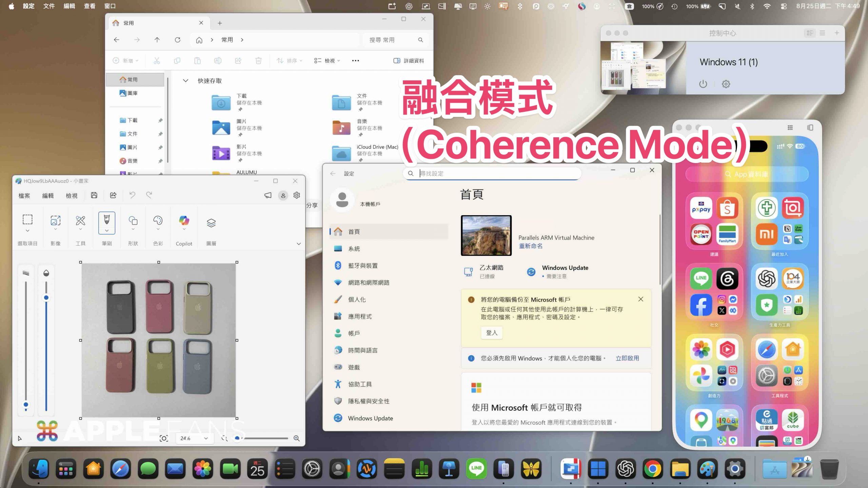The height and width of the screenshot is (488, 868).
Task: Open 網路和網際網路 in the Settings sidebar
Action: point(389,282)
